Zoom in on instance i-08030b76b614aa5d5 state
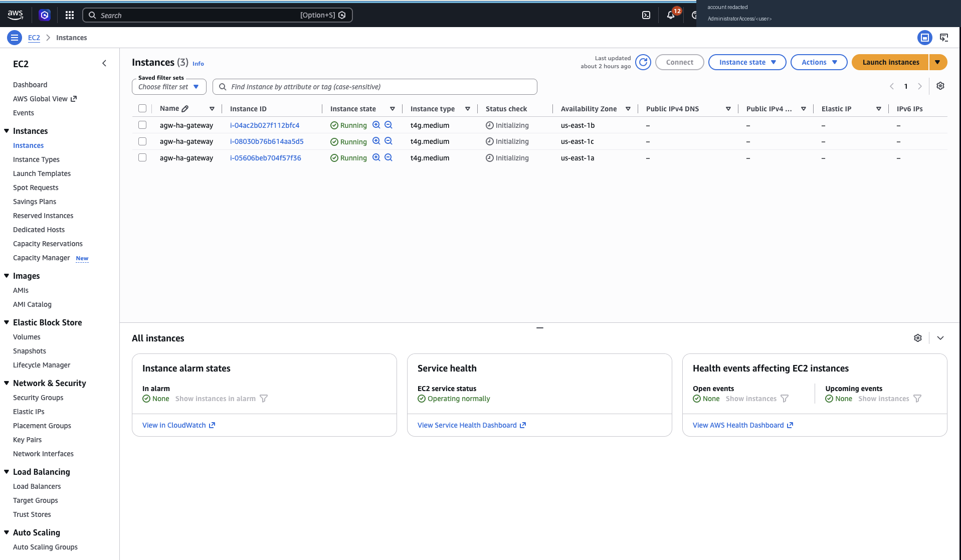Image resolution: width=961 pixels, height=560 pixels. click(376, 141)
